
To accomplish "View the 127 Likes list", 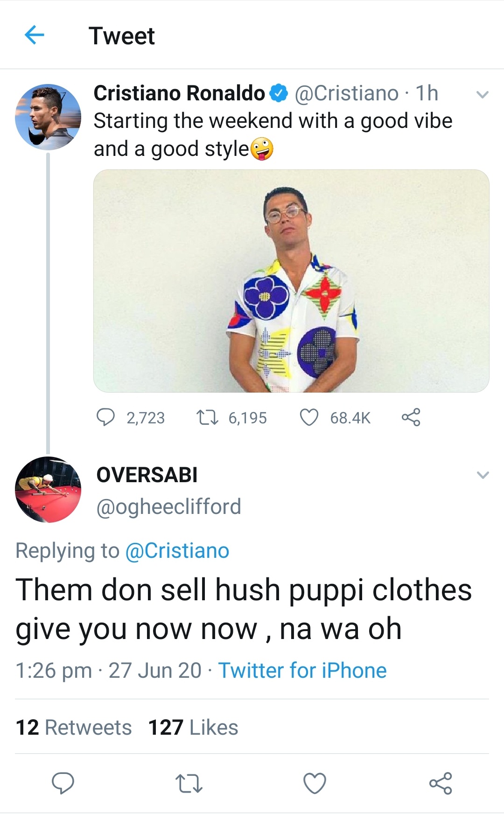I will click(x=193, y=727).
